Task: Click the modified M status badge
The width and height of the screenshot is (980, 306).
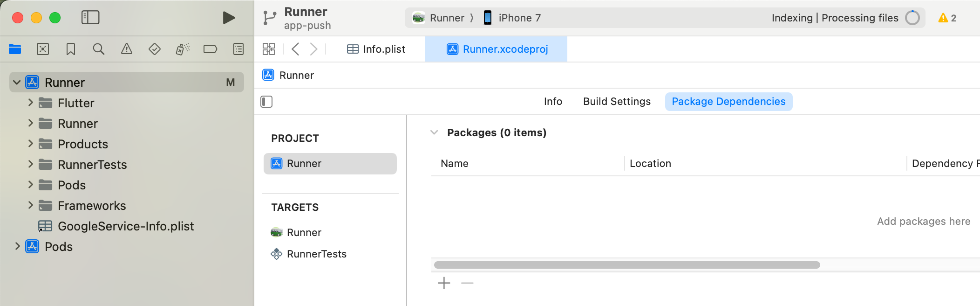Action: tap(231, 83)
